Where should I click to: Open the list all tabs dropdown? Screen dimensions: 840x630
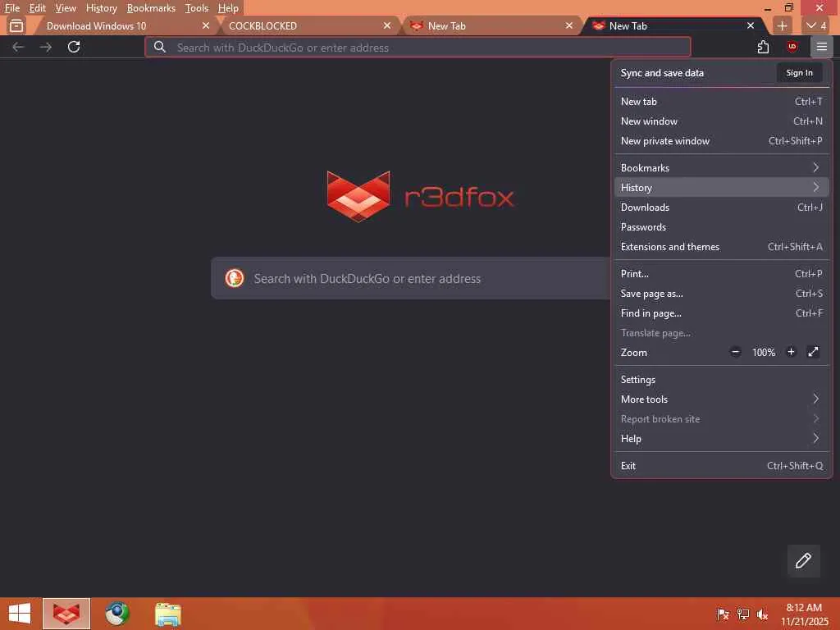pyautogui.click(x=816, y=25)
